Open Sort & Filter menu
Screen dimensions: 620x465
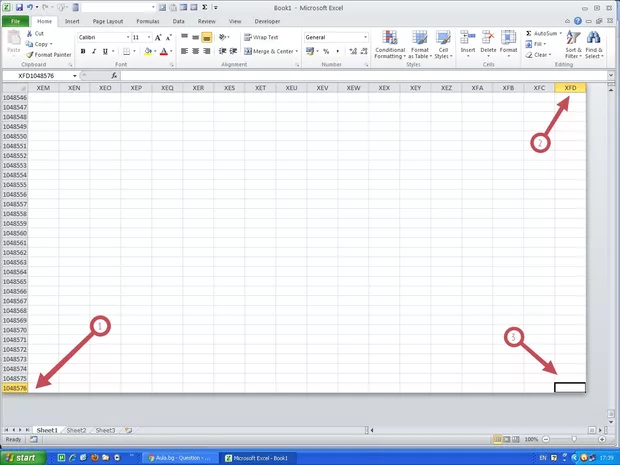click(573, 45)
